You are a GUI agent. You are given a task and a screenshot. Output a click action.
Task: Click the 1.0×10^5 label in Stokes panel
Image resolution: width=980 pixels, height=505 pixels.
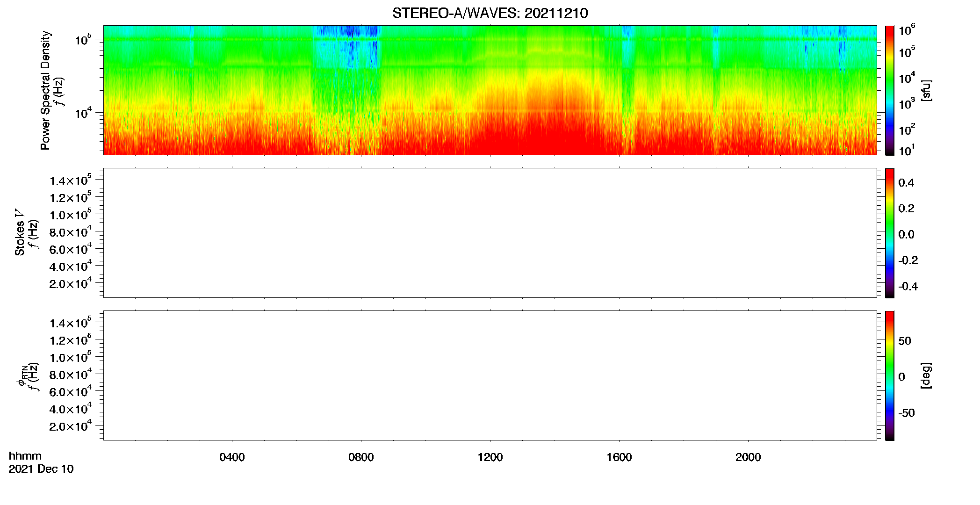[x=71, y=214]
